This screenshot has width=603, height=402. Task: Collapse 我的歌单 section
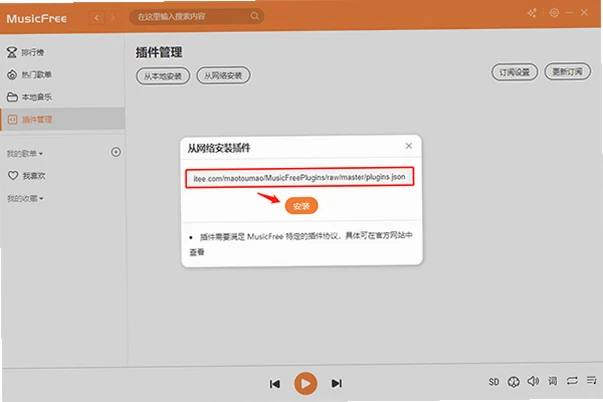click(x=25, y=153)
